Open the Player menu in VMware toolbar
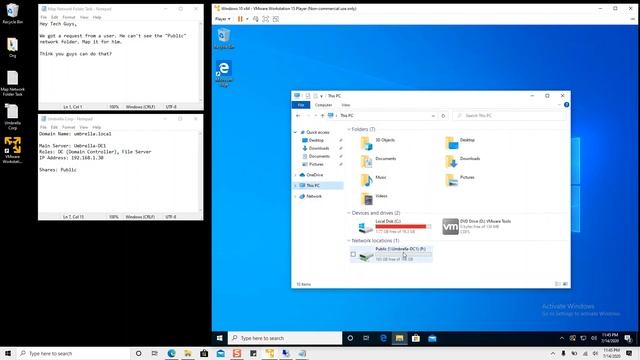Image resolution: width=640 pixels, height=360 pixels. tap(222, 19)
